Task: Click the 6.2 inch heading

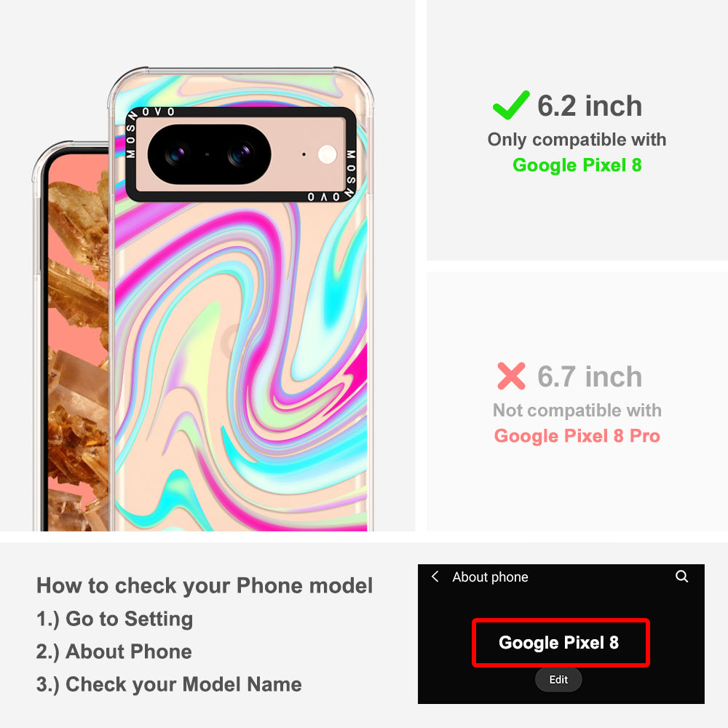Action: (x=590, y=106)
